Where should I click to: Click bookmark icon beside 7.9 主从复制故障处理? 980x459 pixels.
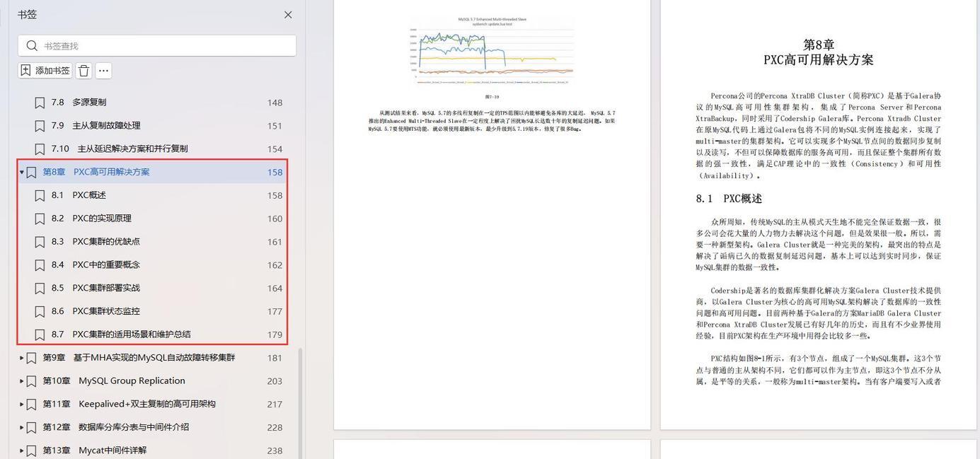point(40,126)
